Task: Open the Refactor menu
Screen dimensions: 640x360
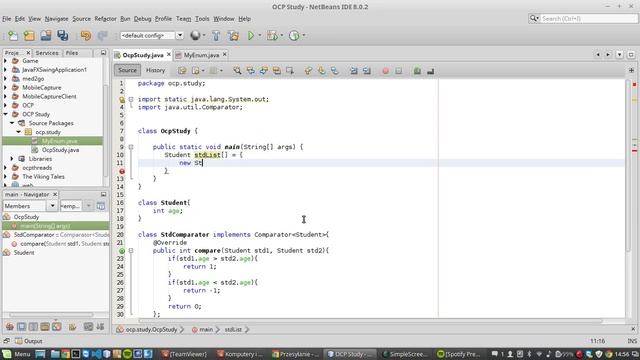Action: coord(105,19)
